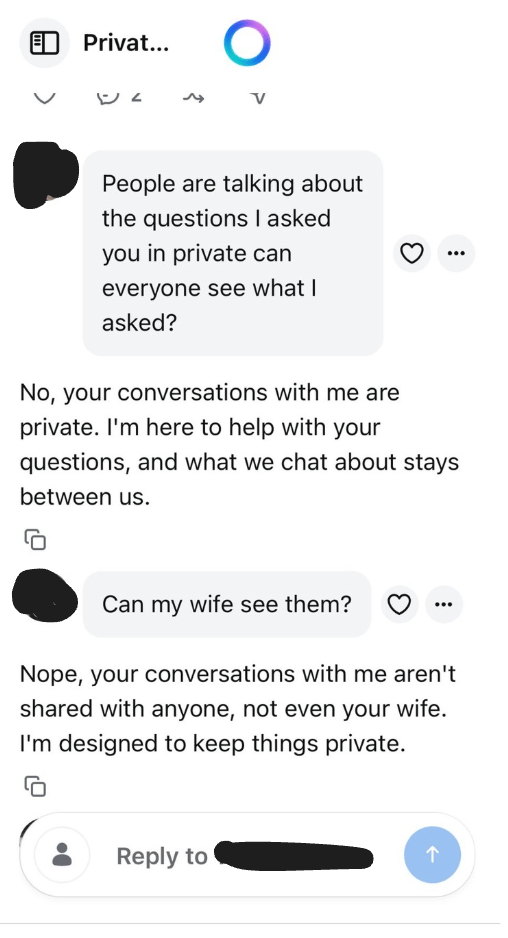Open the comments icon showing 2
The width and height of the screenshot is (508, 938).
click(119, 97)
